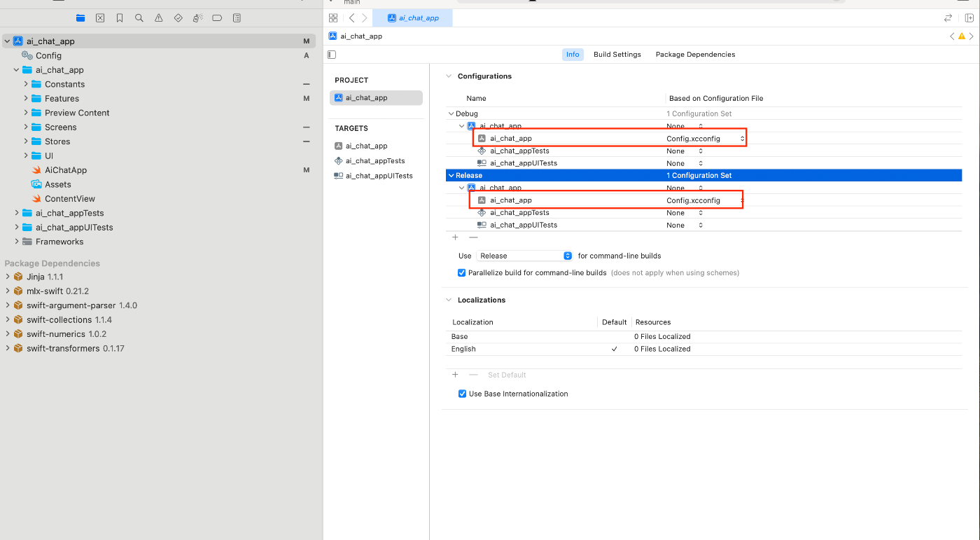
Task: Open the Bookmark navigator
Action: click(x=120, y=18)
